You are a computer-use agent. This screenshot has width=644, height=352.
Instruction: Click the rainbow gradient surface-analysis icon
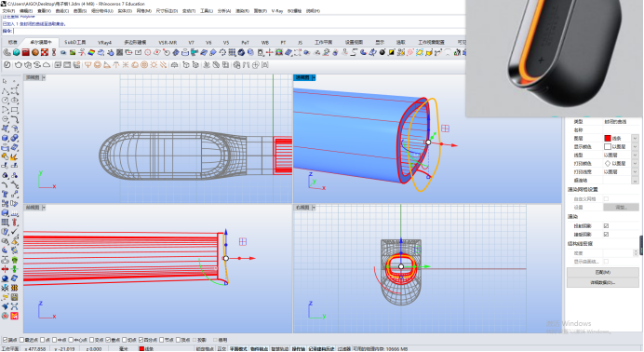[91, 52]
